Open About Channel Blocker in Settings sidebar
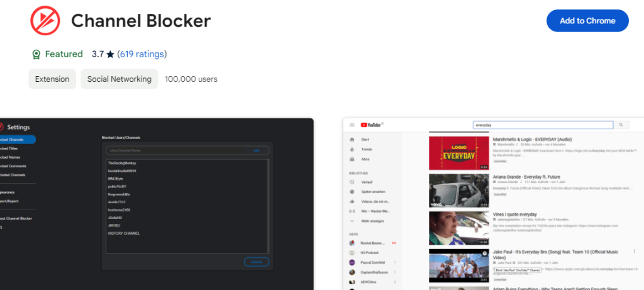This screenshot has width=644, height=290. [16, 218]
